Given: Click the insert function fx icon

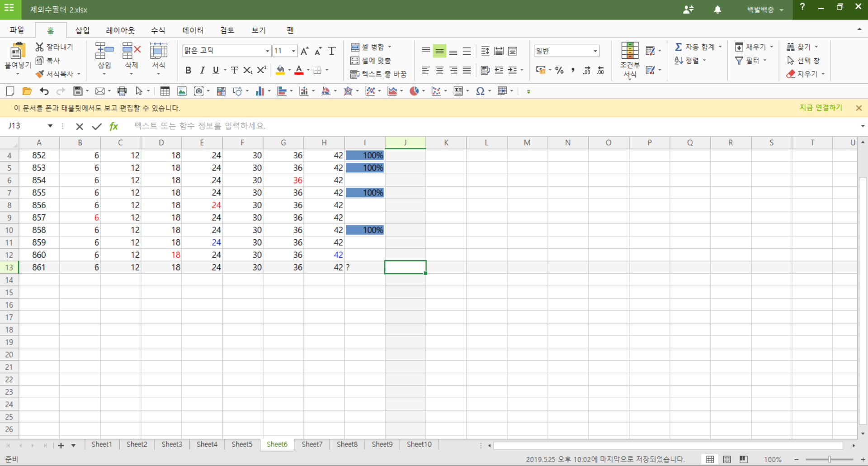Looking at the screenshot, I should [x=113, y=126].
